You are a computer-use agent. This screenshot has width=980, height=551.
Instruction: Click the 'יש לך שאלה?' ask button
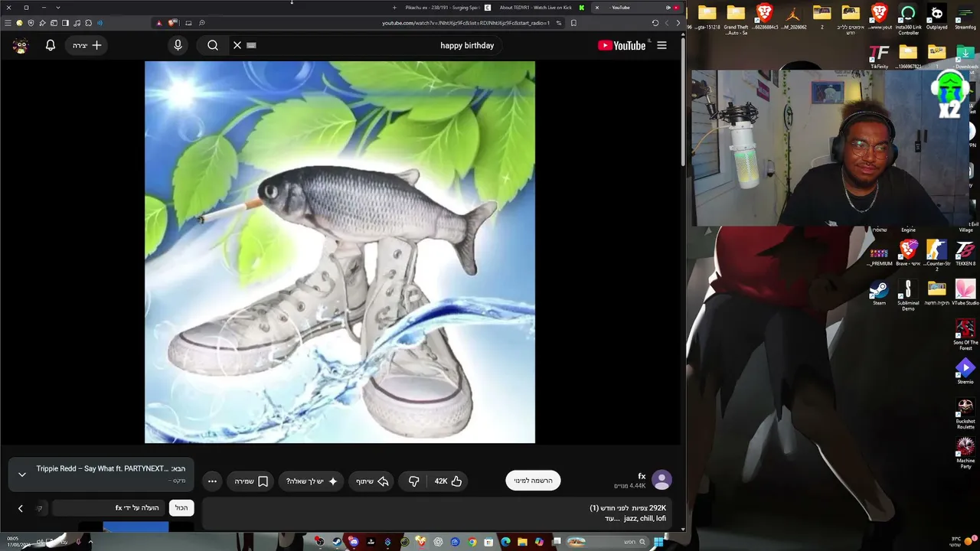click(312, 481)
